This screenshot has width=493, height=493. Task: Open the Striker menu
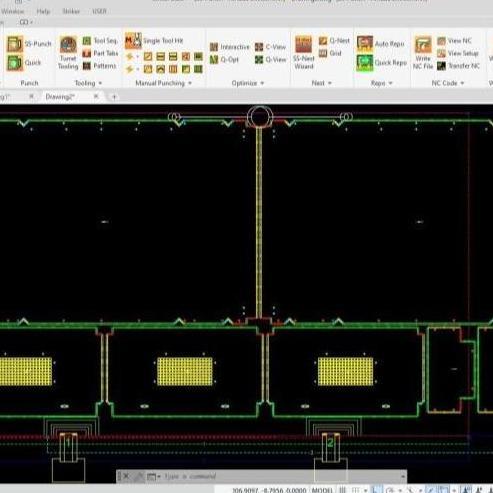click(x=71, y=11)
